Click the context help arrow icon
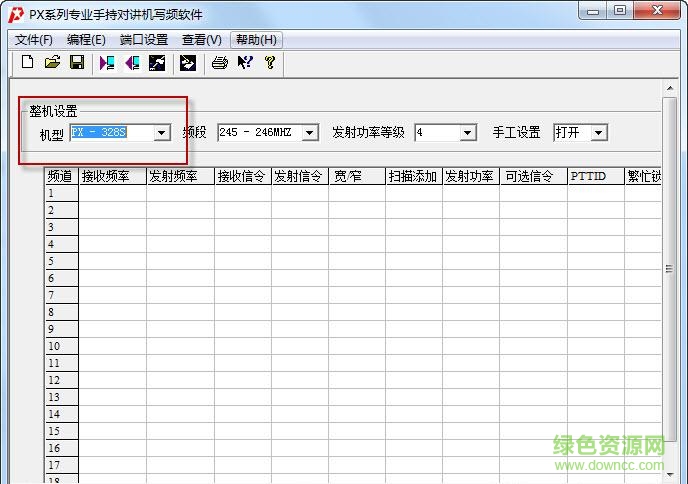Viewport: 688px width, 484px height. point(245,63)
